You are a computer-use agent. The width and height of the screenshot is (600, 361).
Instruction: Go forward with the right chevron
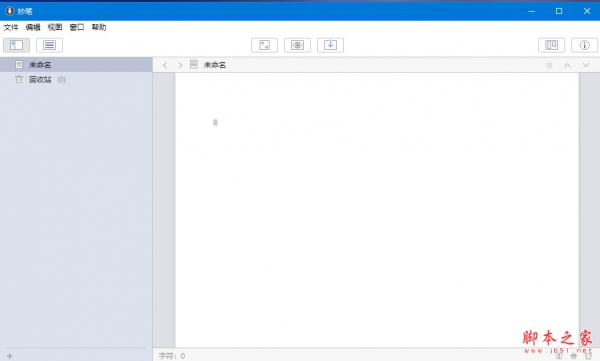[x=180, y=65]
